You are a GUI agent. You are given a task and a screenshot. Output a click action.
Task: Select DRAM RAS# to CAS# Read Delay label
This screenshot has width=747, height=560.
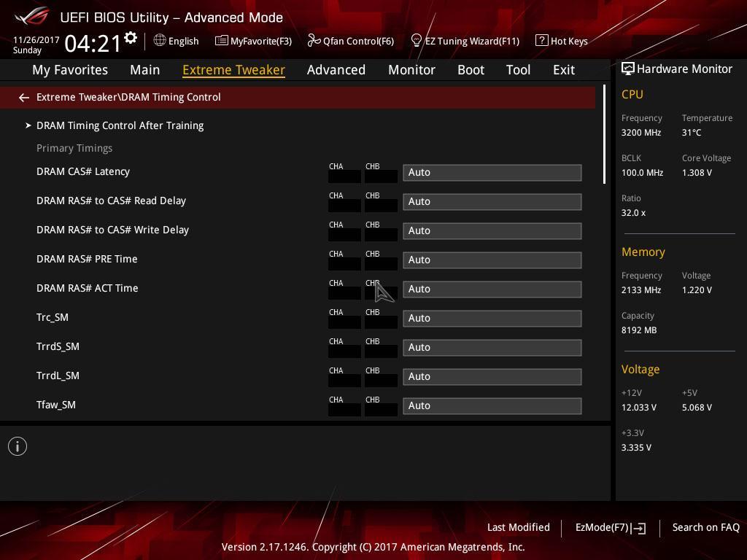coord(111,201)
